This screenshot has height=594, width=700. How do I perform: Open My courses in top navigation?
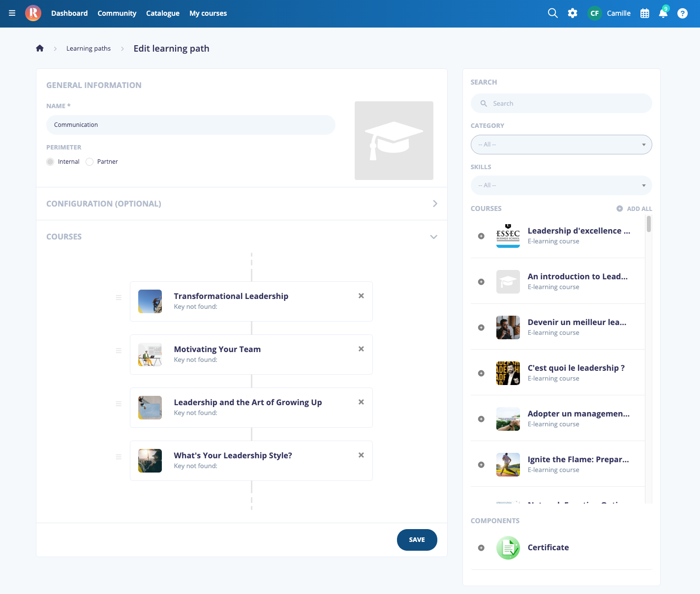point(208,13)
